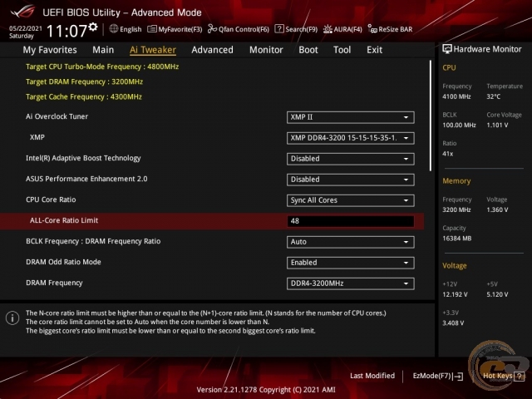Click the settings list scrollbar

[431, 116]
